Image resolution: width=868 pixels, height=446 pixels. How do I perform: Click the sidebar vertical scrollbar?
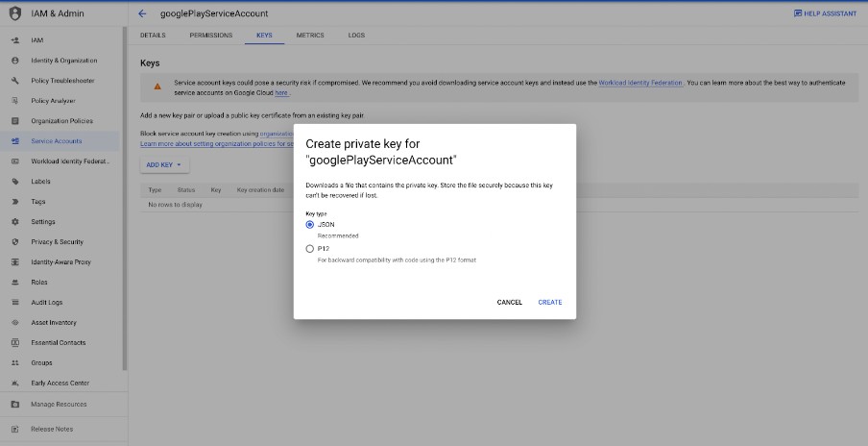tap(125, 198)
